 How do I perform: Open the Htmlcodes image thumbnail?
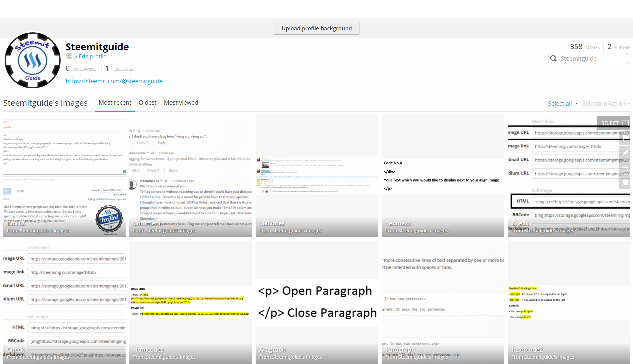click(190, 302)
